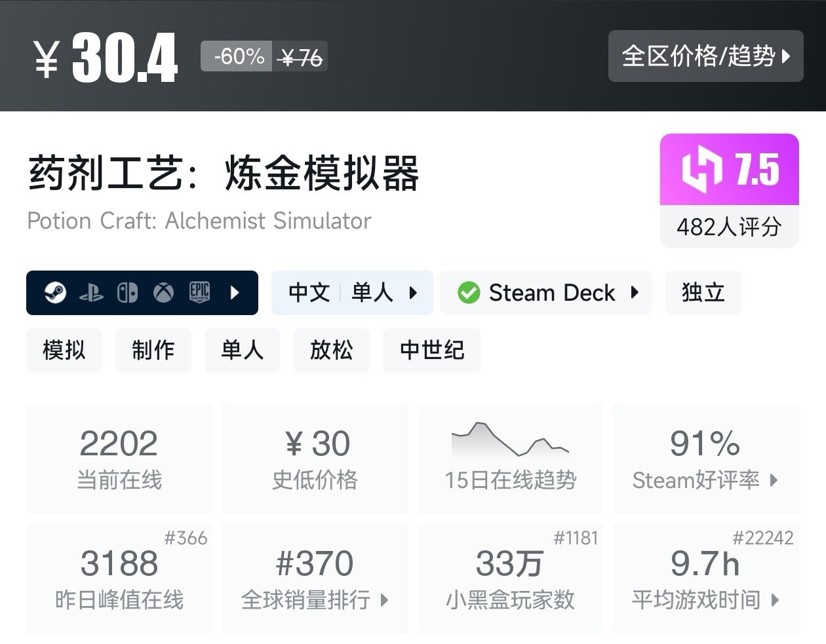The height and width of the screenshot is (644, 826).
Task: Click the Epic Games platform icon
Action: point(199,292)
